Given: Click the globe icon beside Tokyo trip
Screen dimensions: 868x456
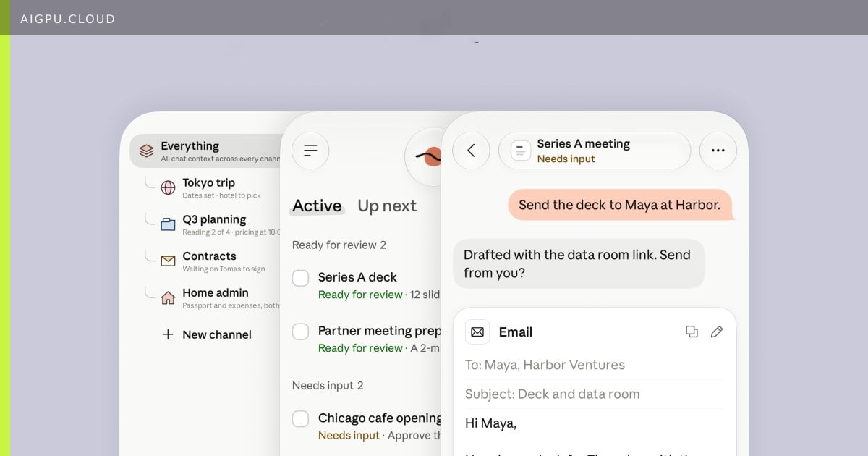Looking at the screenshot, I should [x=168, y=187].
